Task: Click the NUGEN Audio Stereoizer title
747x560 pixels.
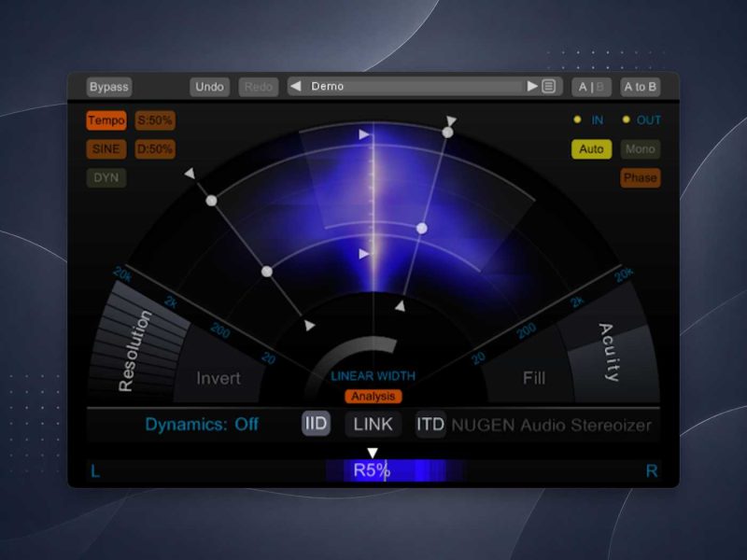Action: (551, 425)
